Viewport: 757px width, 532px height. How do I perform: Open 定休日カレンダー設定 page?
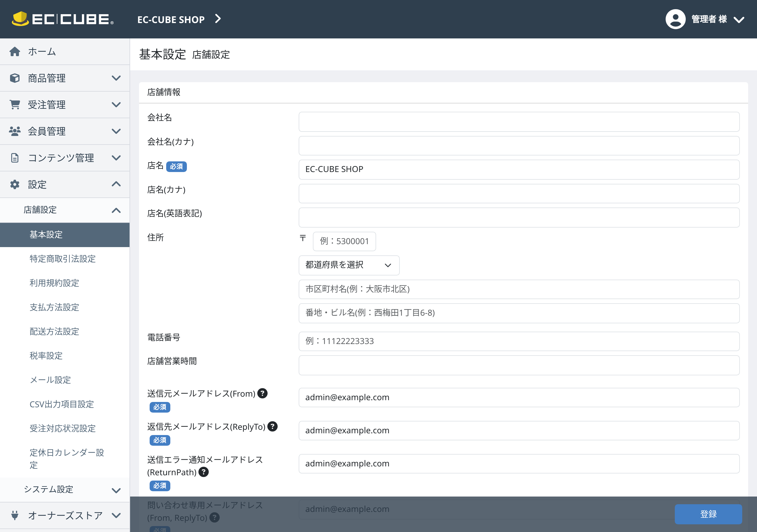click(67, 458)
